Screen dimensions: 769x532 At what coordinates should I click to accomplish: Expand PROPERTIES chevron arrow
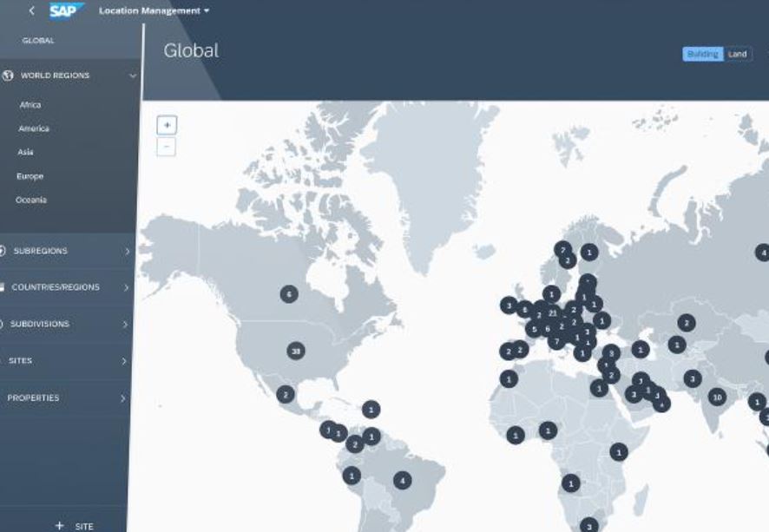[x=122, y=398]
